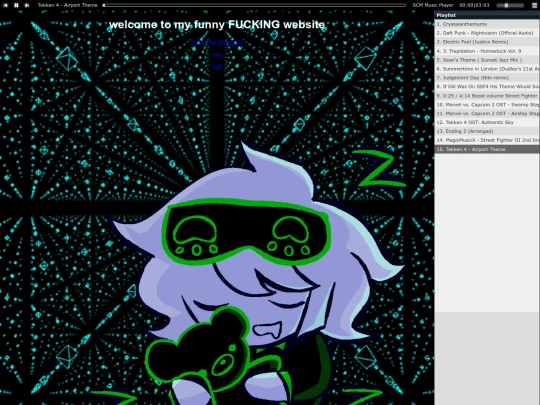The height and width of the screenshot is (405, 540).
Task: Skip to the previous track
Action: tap(5, 5)
